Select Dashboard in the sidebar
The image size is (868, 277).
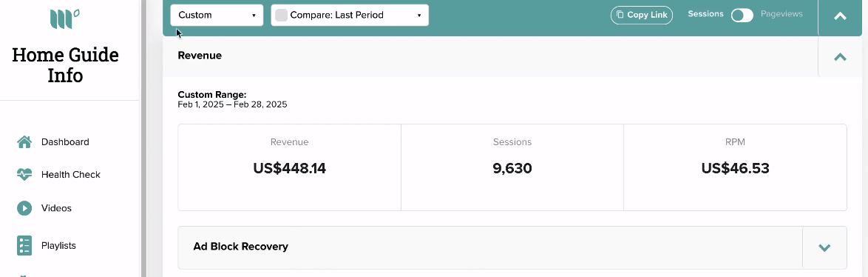pos(65,141)
